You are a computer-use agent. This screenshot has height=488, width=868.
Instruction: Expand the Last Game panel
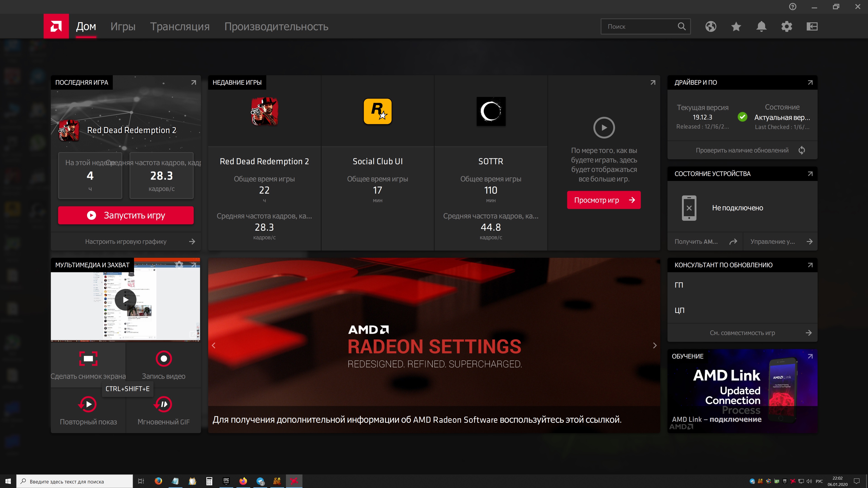[x=193, y=82]
